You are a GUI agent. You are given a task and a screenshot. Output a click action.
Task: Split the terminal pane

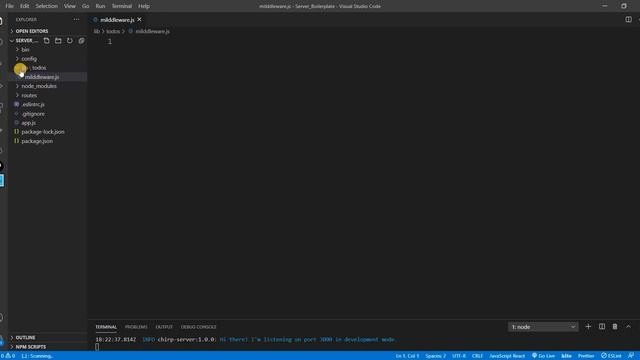[602, 327]
